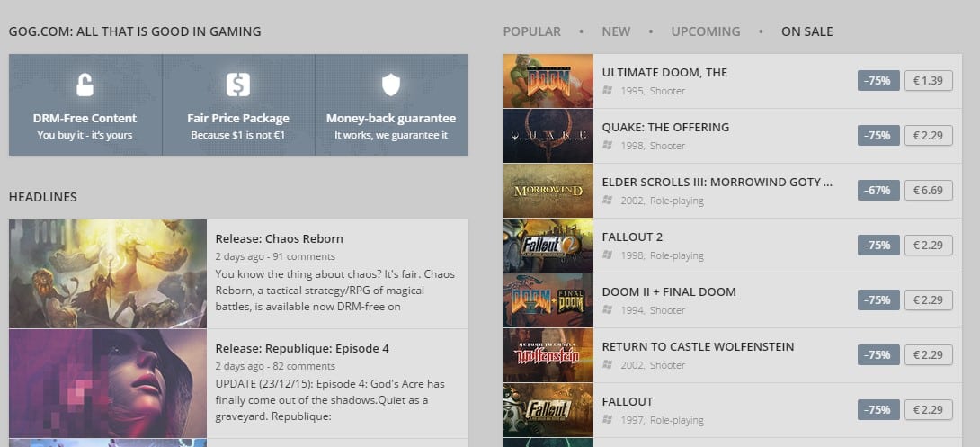Click the €6.69 price button for Morrowind
Image resolution: width=980 pixels, height=447 pixels.
point(928,190)
